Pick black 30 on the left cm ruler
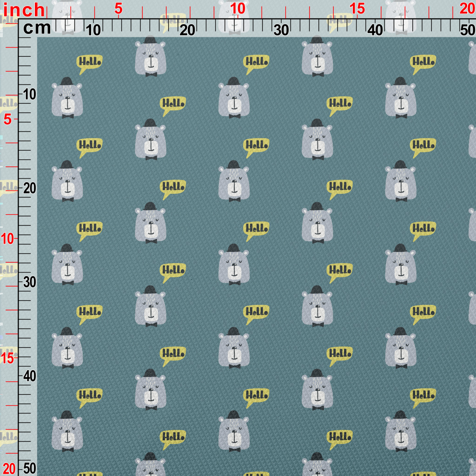This screenshot has height=476, width=476. pos(29,282)
